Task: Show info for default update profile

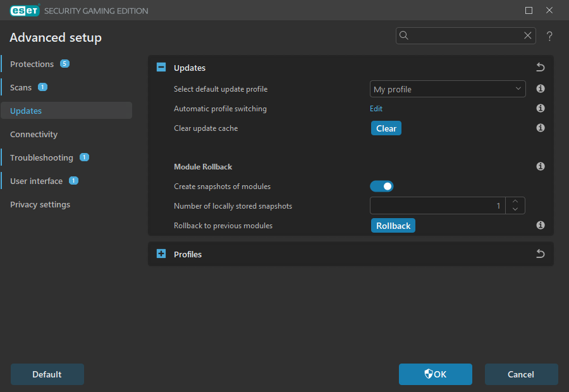Action: (x=541, y=89)
